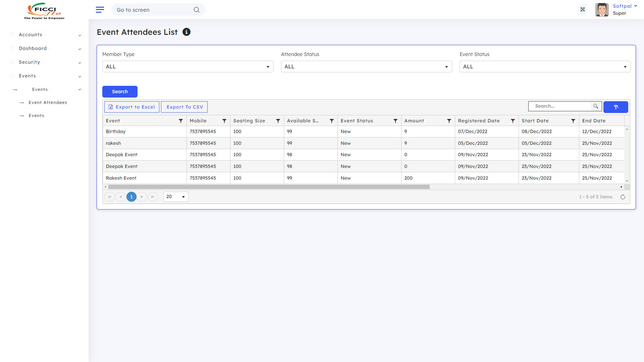Select page 1 in pager

pyautogui.click(x=131, y=197)
